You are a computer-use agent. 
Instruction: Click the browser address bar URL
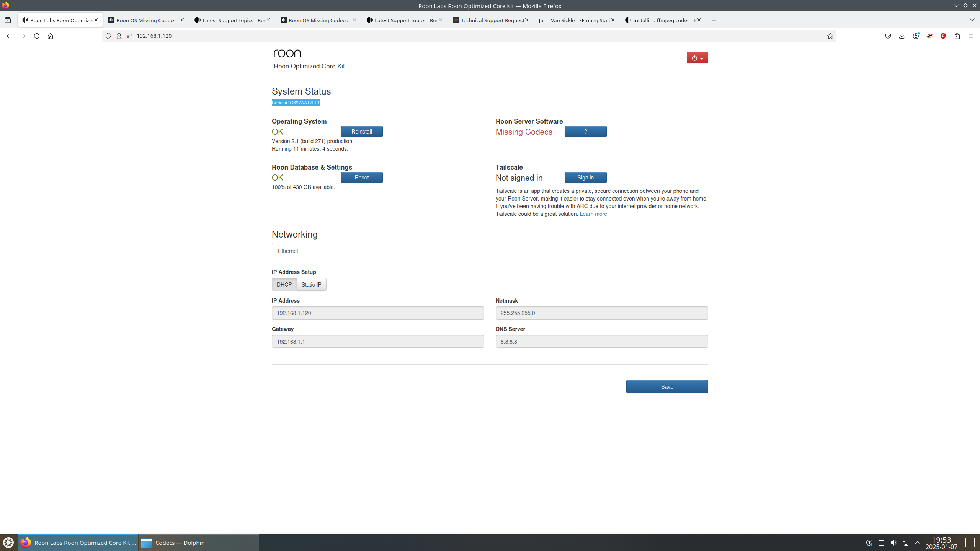154,36
